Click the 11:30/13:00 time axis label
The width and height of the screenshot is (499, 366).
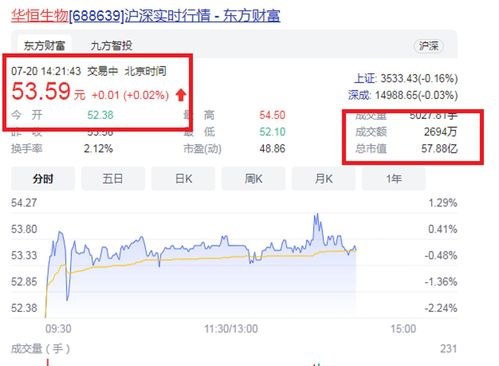[231, 329]
